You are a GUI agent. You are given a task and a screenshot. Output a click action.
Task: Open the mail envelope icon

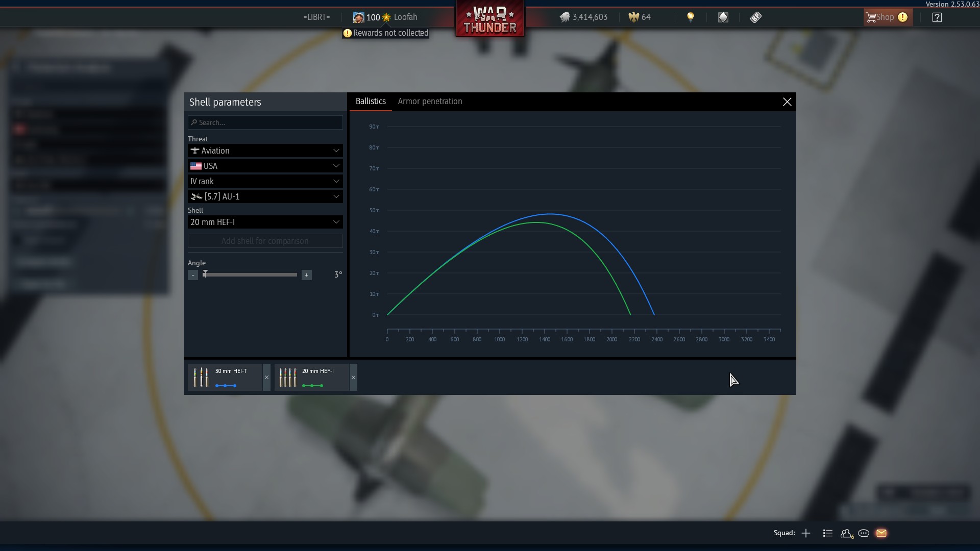pyautogui.click(x=881, y=533)
